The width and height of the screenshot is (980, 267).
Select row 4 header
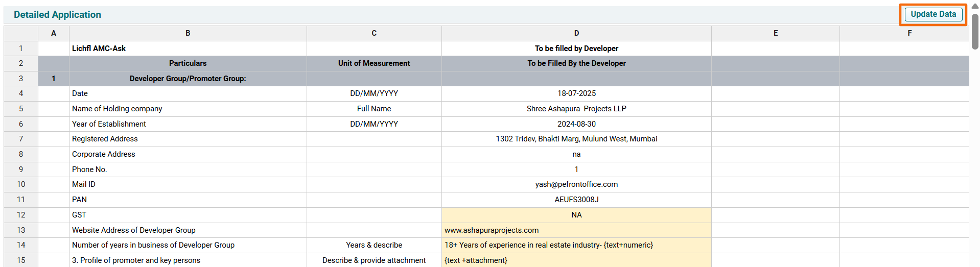coord(21,93)
